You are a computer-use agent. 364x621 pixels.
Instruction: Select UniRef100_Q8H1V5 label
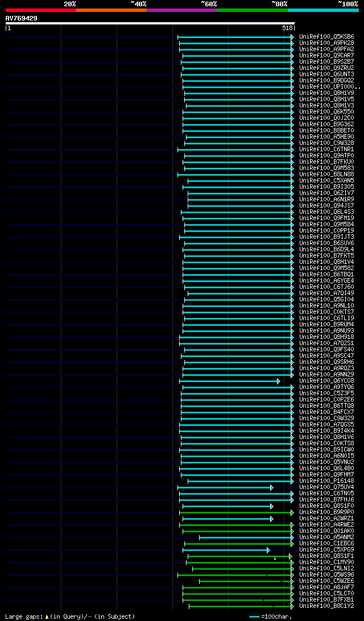click(x=327, y=99)
